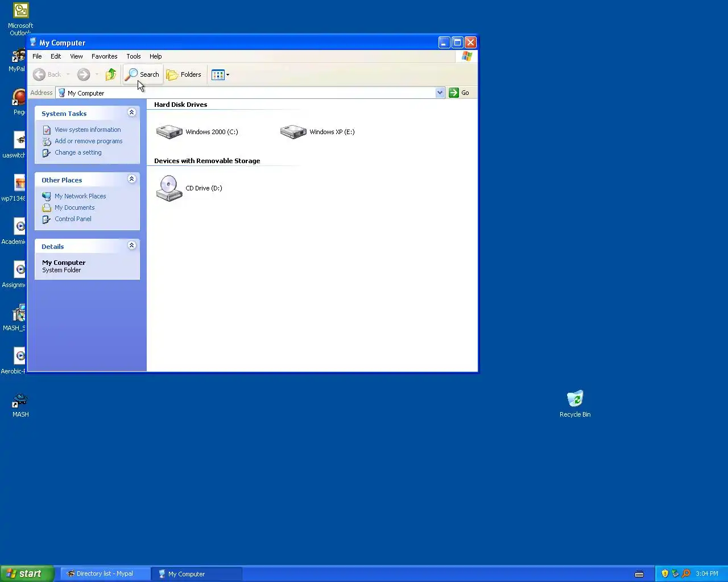Image resolution: width=728 pixels, height=582 pixels.
Task: Open Forward history dropdown arrow
Action: pos(97,74)
